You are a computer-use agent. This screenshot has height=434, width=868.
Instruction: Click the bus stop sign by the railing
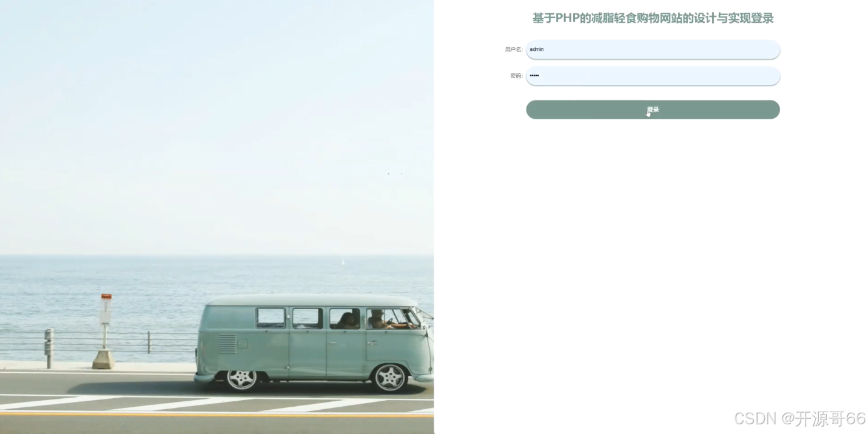point(106,309)
